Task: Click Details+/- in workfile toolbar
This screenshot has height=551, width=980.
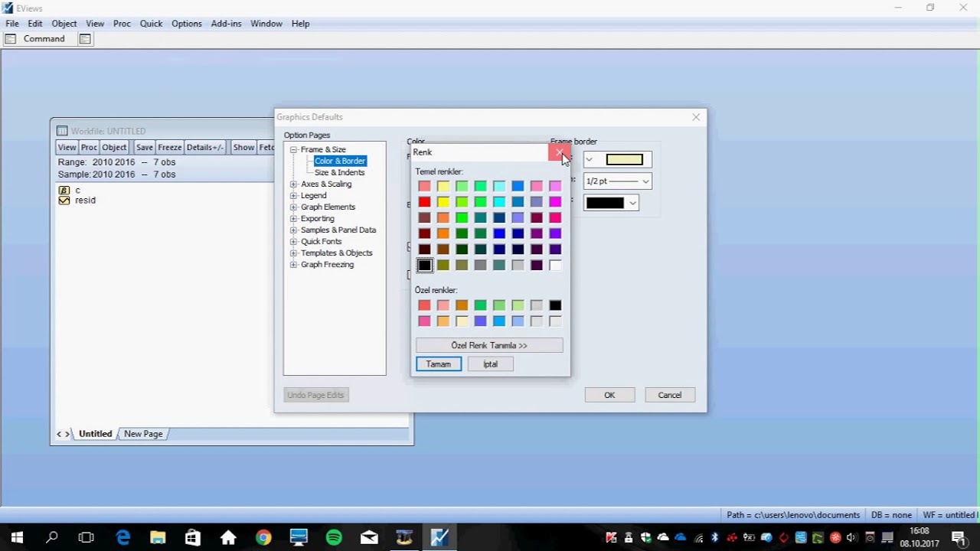Action: coord(205,148)
